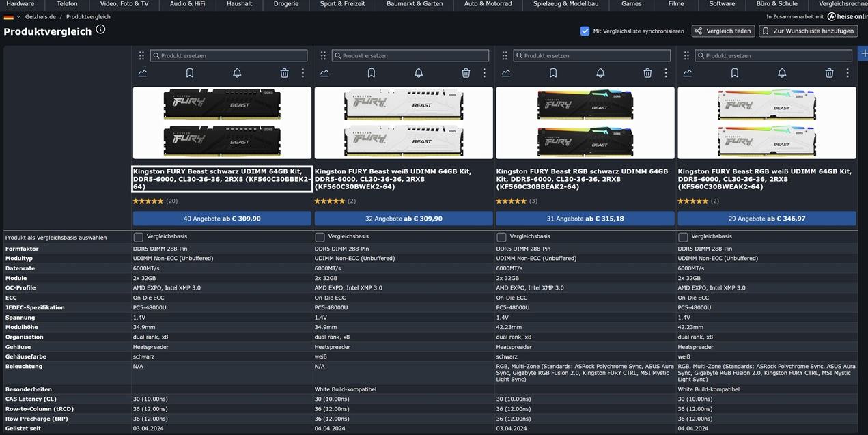This screenshot has height=435, width=868.
Task: Click Produkt ersetzen field above FURY Beast weiß
Action: [x=410, y=55]
